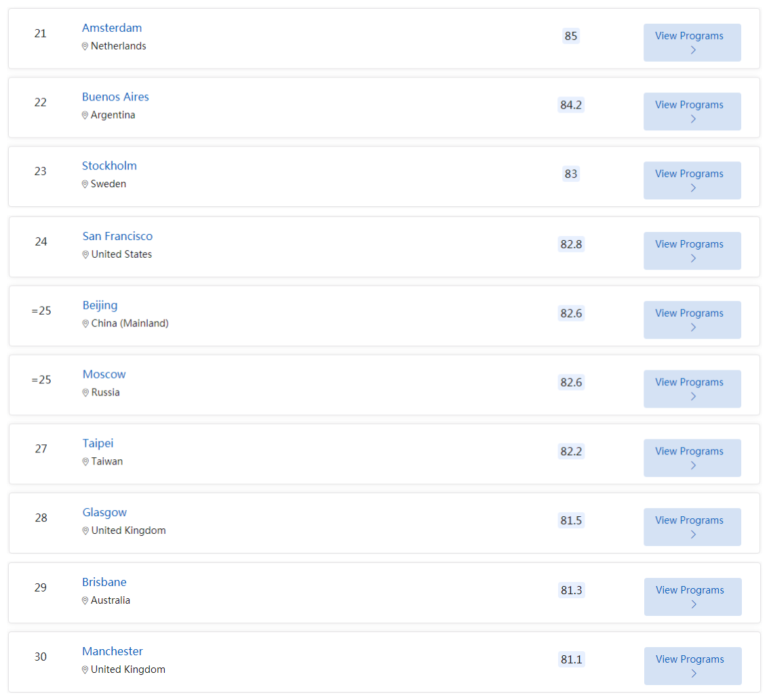Open the Amsterdam city link

112,28
